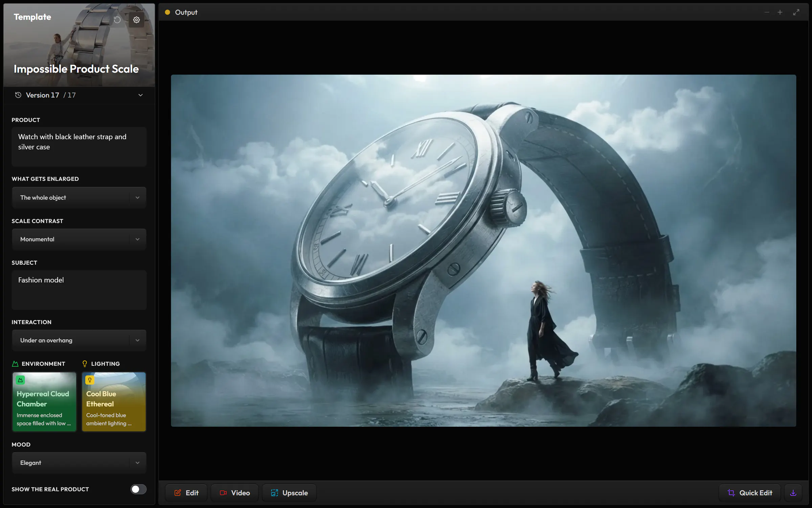Image resolution: width=812 pixels, height=508 pixels.
Task: Zoom out with the minus icon
Action: tap(767, 12)
